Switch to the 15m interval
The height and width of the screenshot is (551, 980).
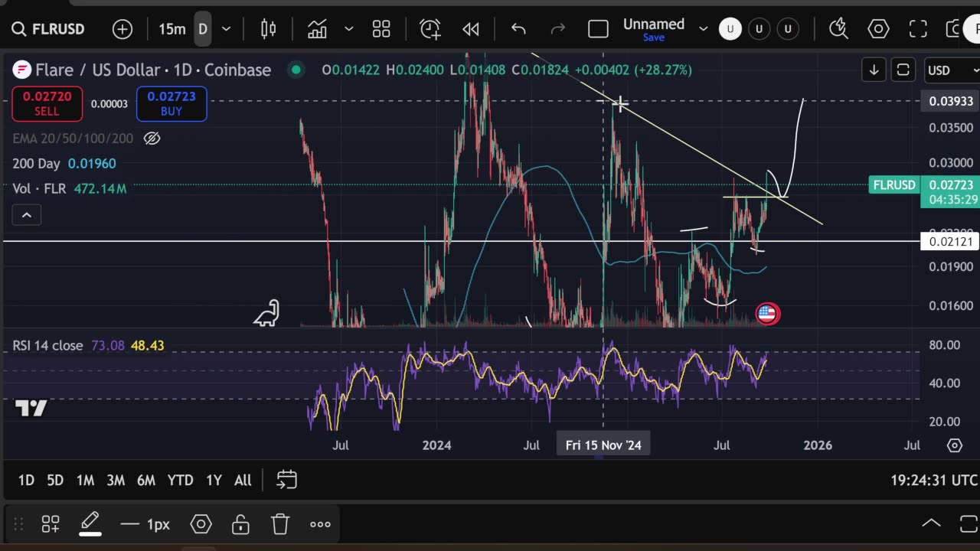tap(171, 29)
